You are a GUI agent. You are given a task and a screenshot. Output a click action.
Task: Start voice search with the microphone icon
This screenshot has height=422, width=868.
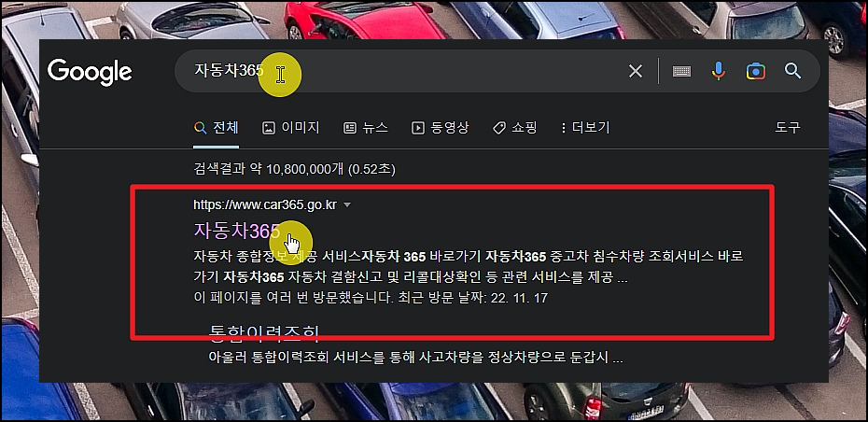tap(718, 71)
